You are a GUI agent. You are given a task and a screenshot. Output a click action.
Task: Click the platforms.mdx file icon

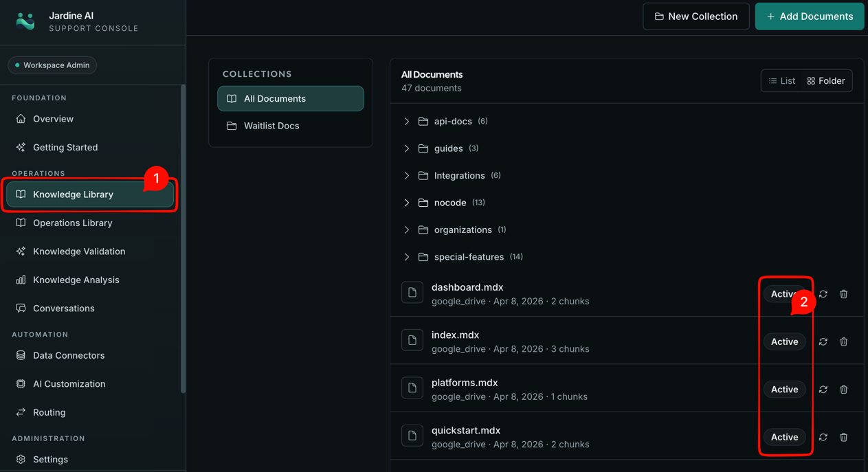412,388
